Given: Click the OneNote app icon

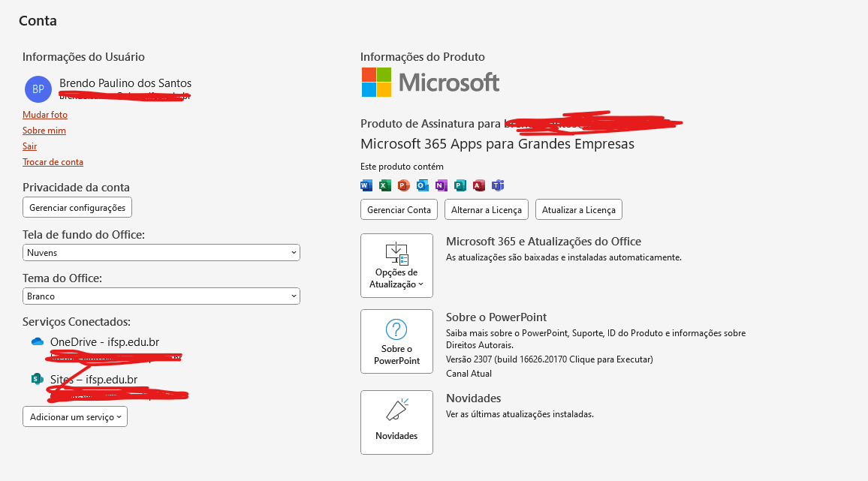Looking at the screenshot, I should pyautogui.click(x=442, y=185).
